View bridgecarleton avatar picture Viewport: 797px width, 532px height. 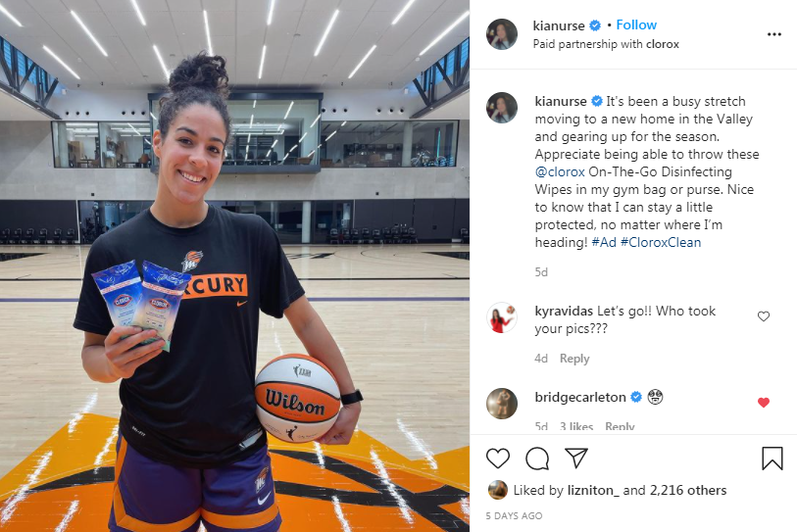coord(502,404)
